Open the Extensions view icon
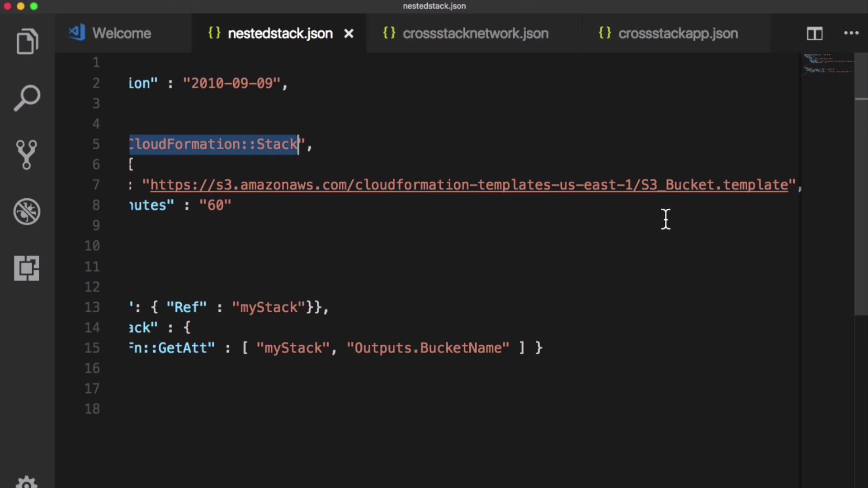The height and width of the screenshot is (488, 868). 27,268
